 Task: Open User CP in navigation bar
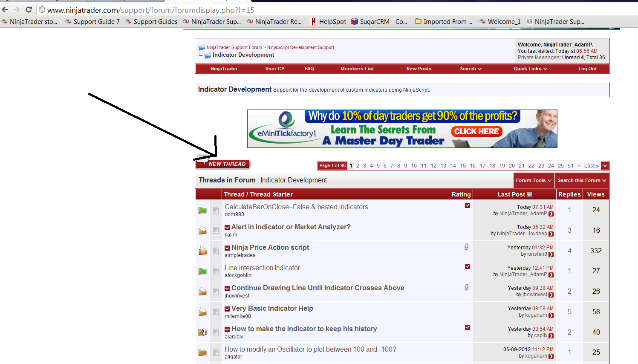pyautogui.click(x=275, y=69)
